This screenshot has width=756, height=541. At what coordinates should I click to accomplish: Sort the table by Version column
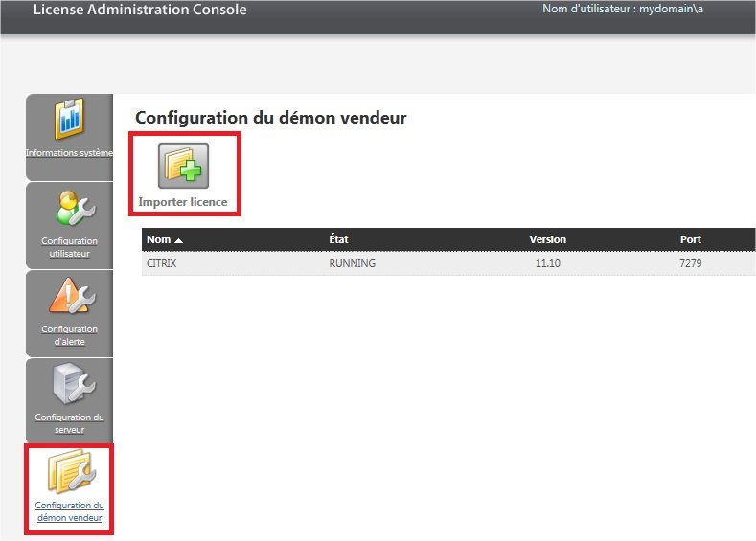547,239
